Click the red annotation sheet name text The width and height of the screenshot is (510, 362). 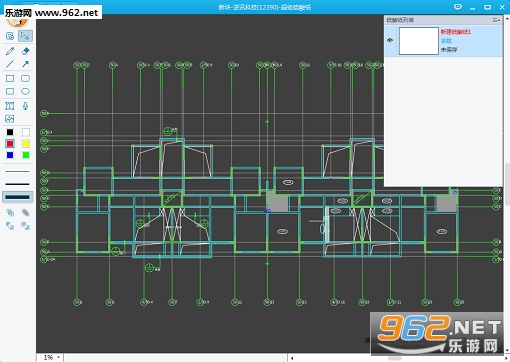tap(455, 32)
